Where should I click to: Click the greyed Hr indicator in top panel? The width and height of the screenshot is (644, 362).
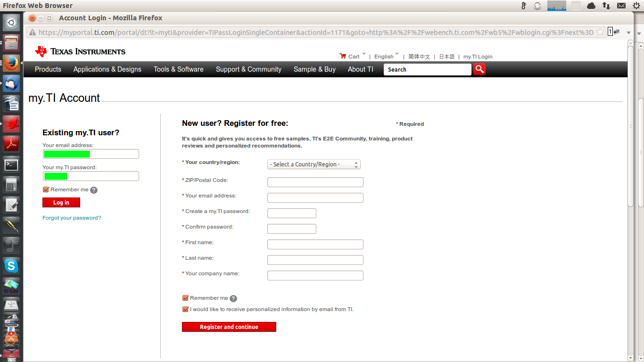[x=576, y=6]
